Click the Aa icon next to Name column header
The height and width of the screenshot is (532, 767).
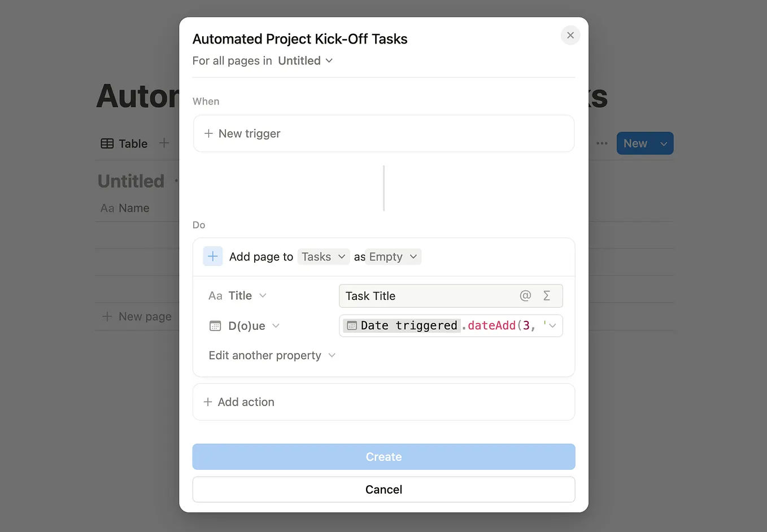(107, 208)
